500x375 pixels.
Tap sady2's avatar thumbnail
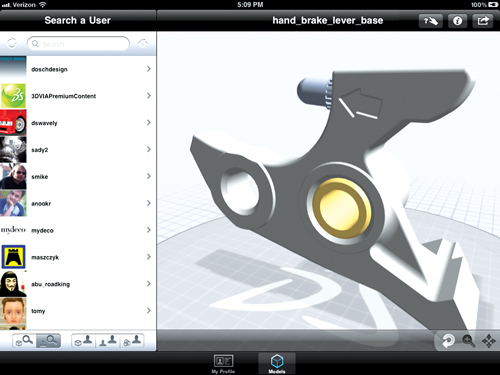click(x=13, y=149)
